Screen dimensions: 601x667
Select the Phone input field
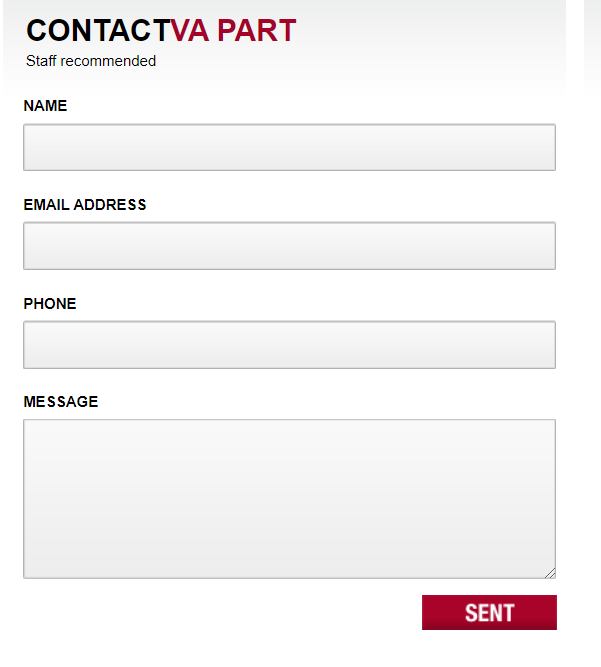point(289,345)
